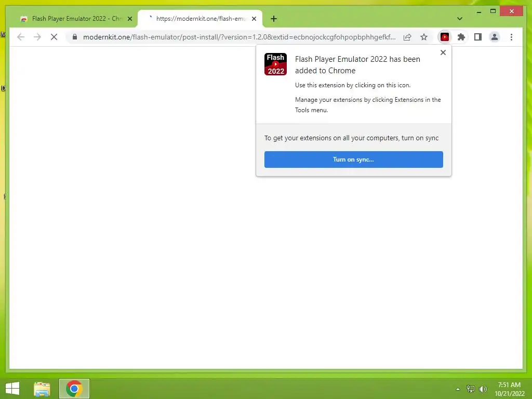Open File Explorer from the taskbar
This screenshot has height=399, width=532.
pyautogui.click(x=42, y=389)
